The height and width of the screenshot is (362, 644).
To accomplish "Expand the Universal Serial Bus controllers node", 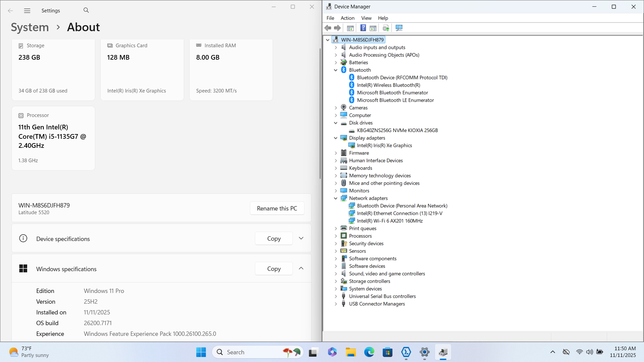I will click(336, 296).
